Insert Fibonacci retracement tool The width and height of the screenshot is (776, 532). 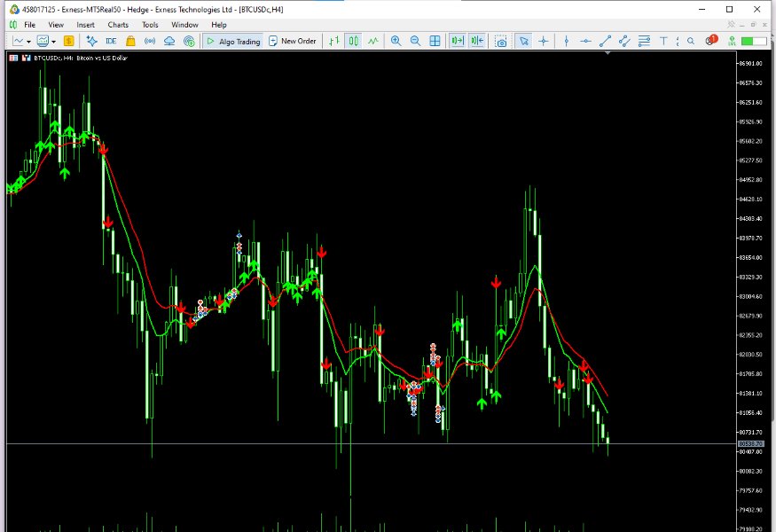[x=644, y=41]
